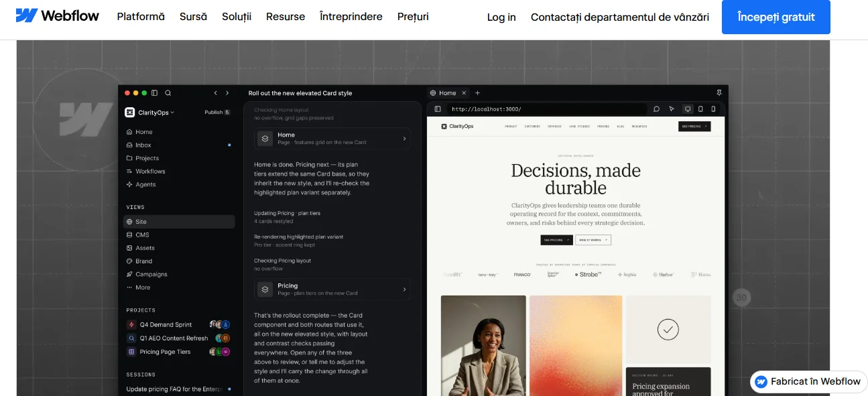
Task: Click the Log in link
Action: pyautogui.click(x=501, y=17)
